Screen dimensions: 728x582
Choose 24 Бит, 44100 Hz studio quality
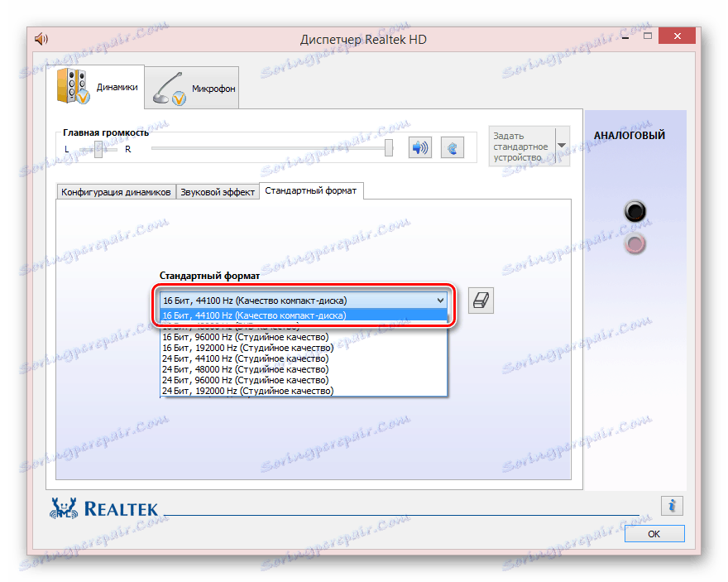pos(303,358)
